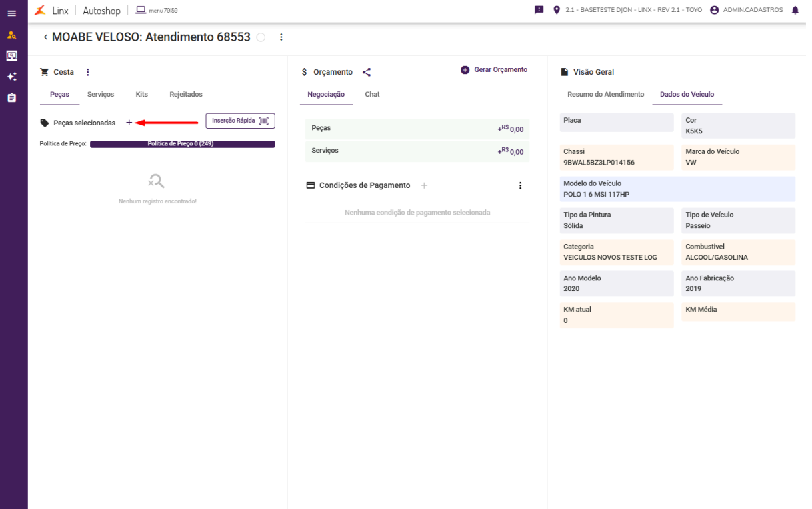Click the Inserção Rápida button
812x509 pixels.
(x=240, y=121)
